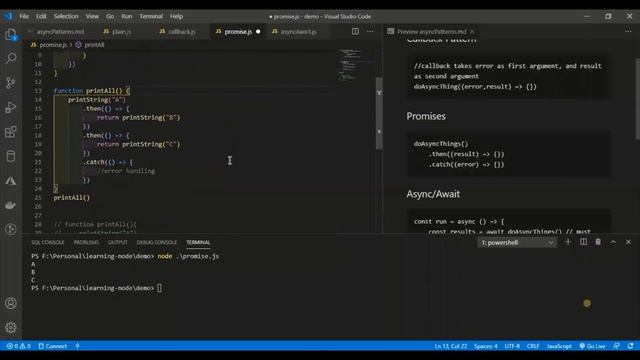Switch to the asyncAwait.js editor tab
Screen dimensions: 640x360
[298, 31]
